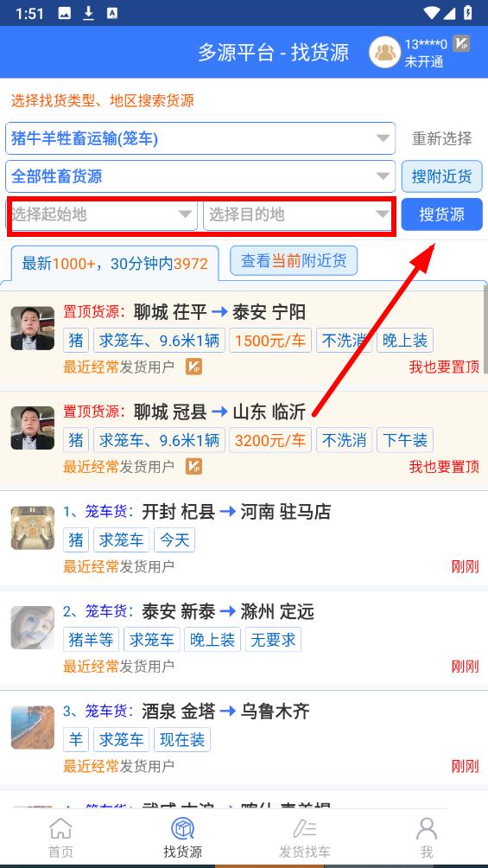Open the 选择起始地 dropdown

(102, 214)
